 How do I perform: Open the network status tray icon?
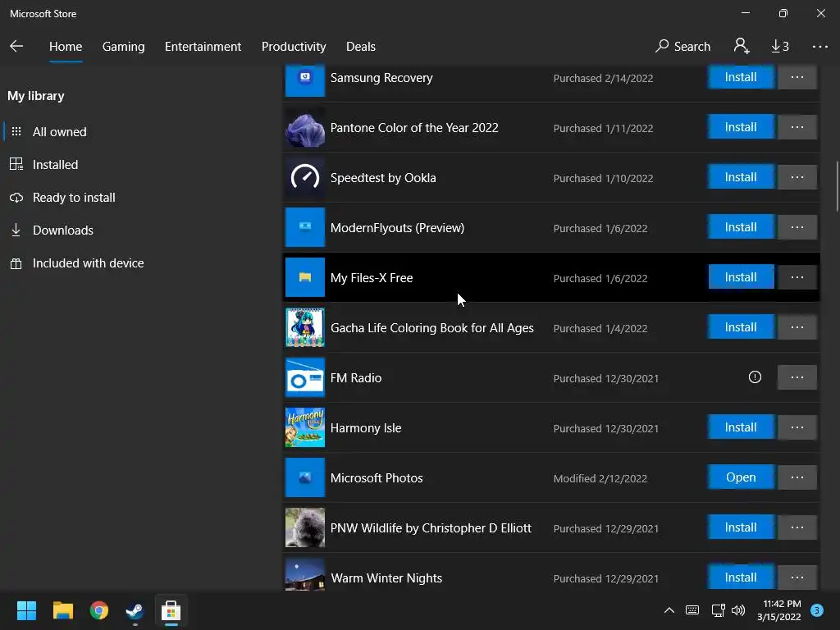coord(718,610)
